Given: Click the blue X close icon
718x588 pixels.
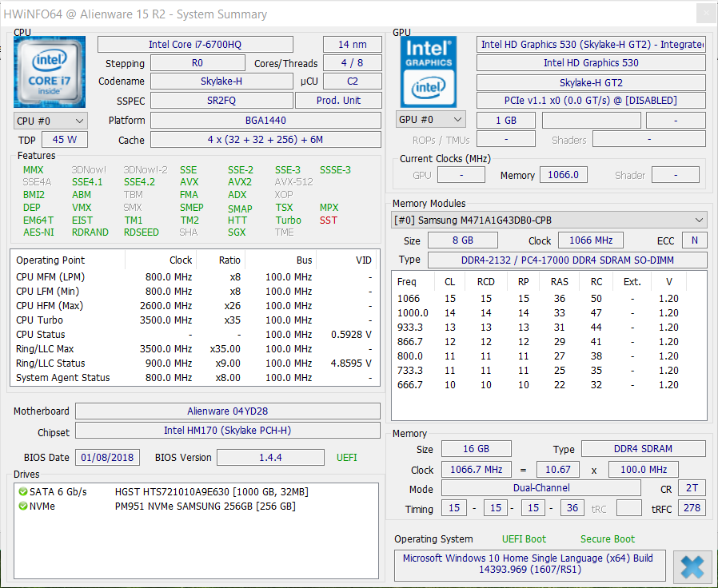Looking at the screenshot, I should [x=692, y=566].
